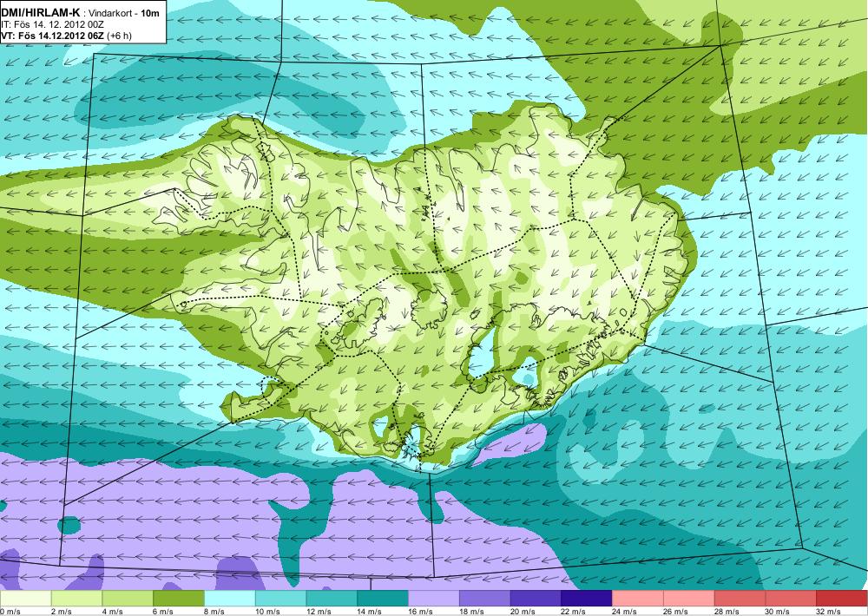The height and width of the screenshot is (616, 868).
Task: Pick the lime green 4–6 m/s legend swatch
Action: [x=128, y=599]
